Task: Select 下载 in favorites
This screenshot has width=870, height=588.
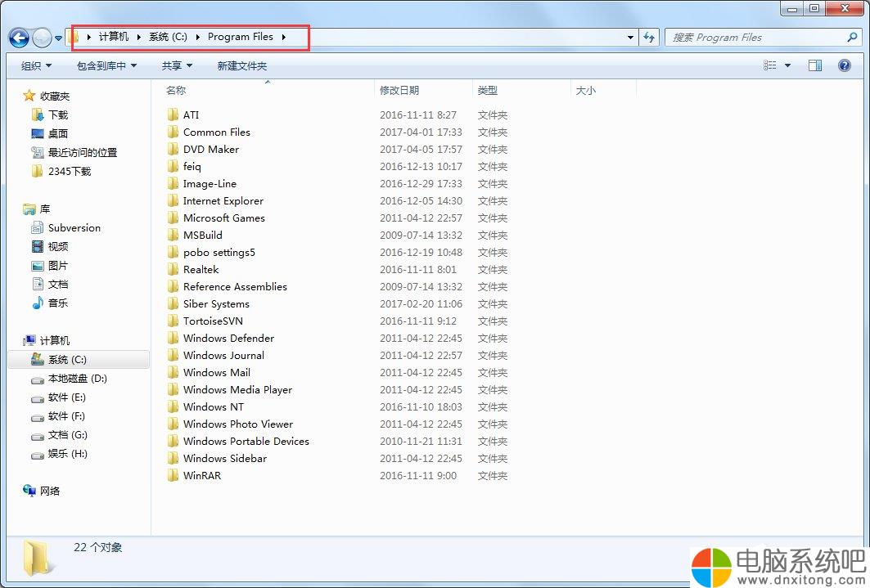Action: (x=58, y=114)
